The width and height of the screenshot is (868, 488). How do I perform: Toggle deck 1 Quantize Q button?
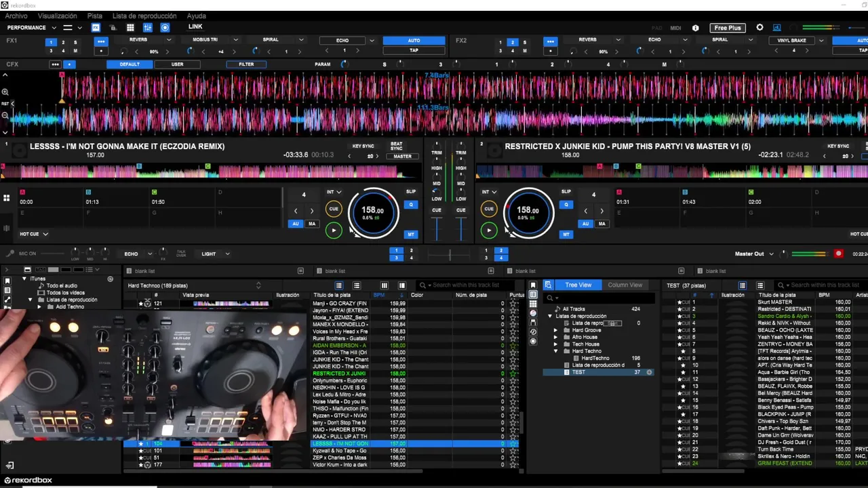(x=411, y=205)
